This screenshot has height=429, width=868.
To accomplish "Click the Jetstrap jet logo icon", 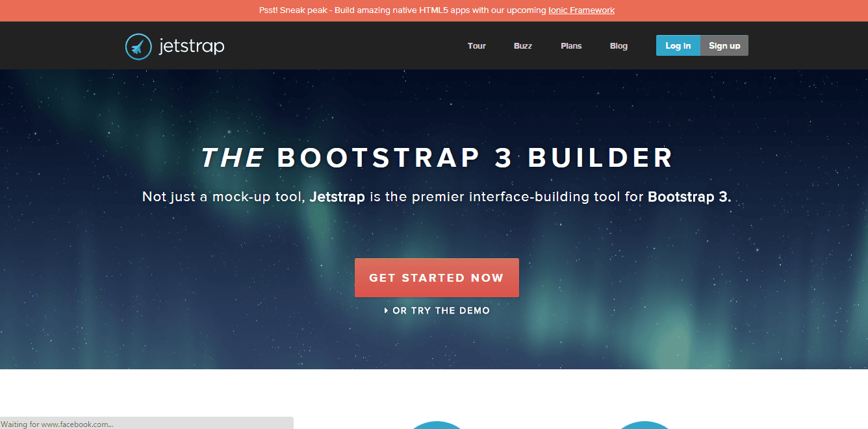I will tap(138, 47).
